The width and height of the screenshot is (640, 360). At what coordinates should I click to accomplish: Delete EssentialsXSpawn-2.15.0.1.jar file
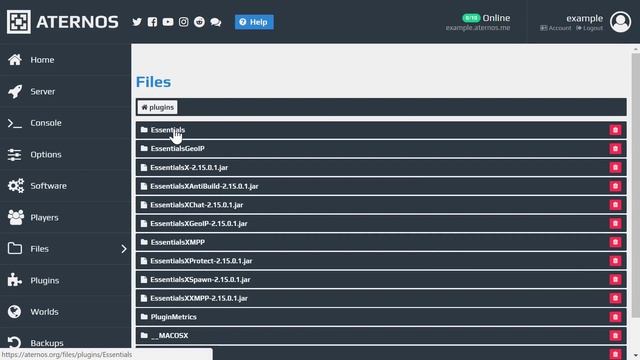coord(615,280)
